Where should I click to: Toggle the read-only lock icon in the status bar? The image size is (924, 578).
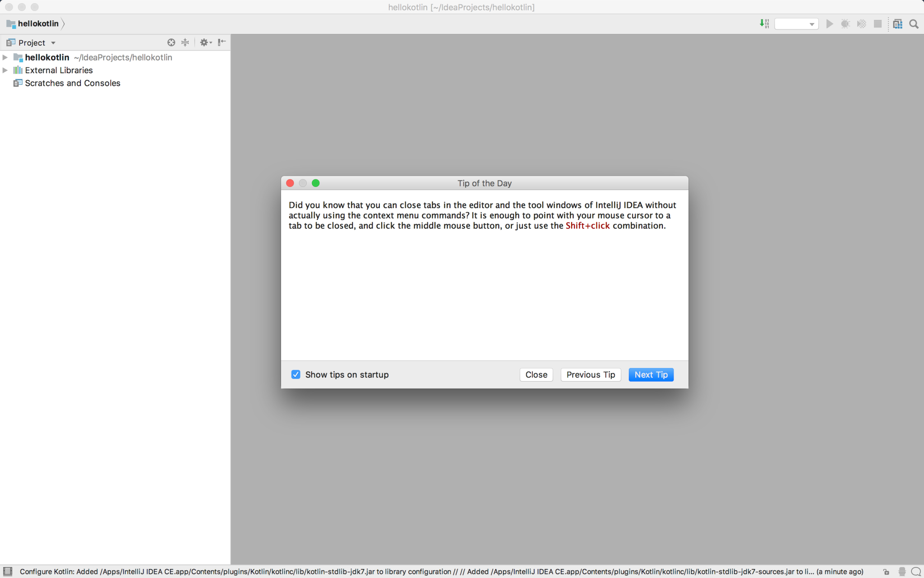pyautogui.click(x=886, y=571)
